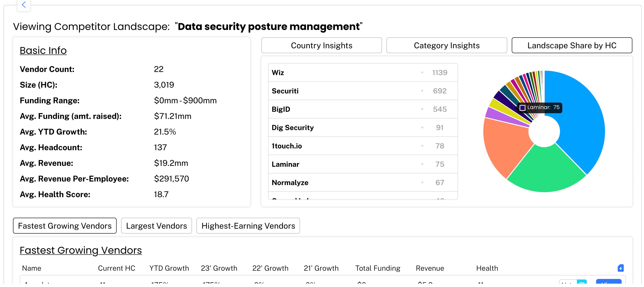Image resolution: width=644 pixels, height=287 pixels.
Task: Switch to the Largest Vendors tab
Action: point(156,226)
